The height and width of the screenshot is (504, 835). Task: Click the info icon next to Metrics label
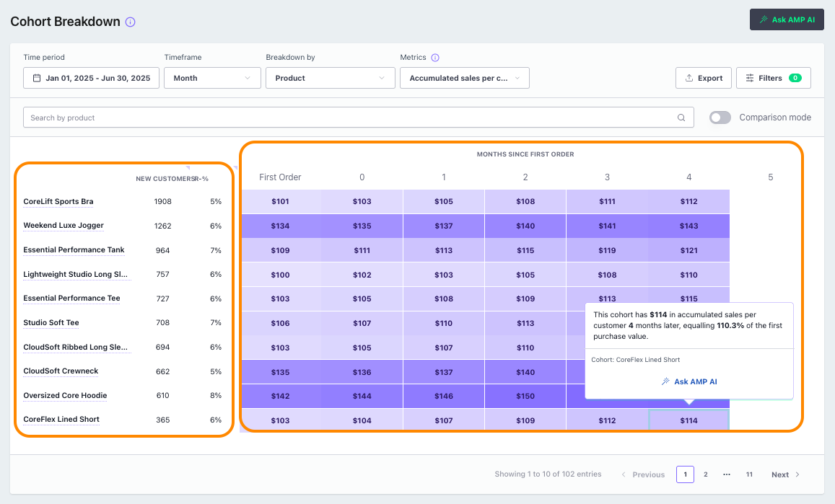435,58
